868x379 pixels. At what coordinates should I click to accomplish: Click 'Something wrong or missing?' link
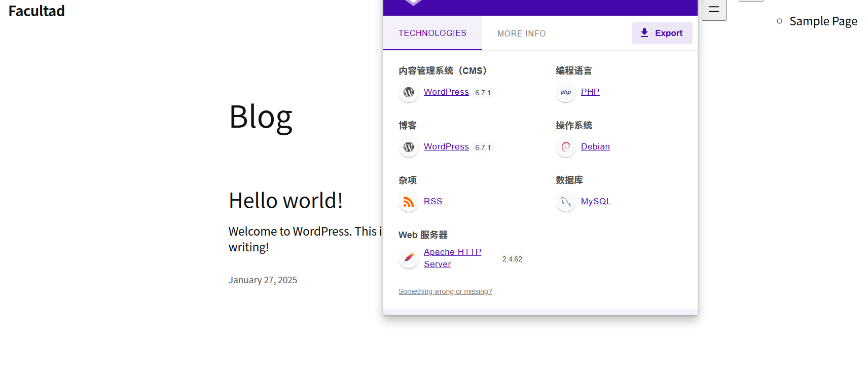click(x=445, y=291)
